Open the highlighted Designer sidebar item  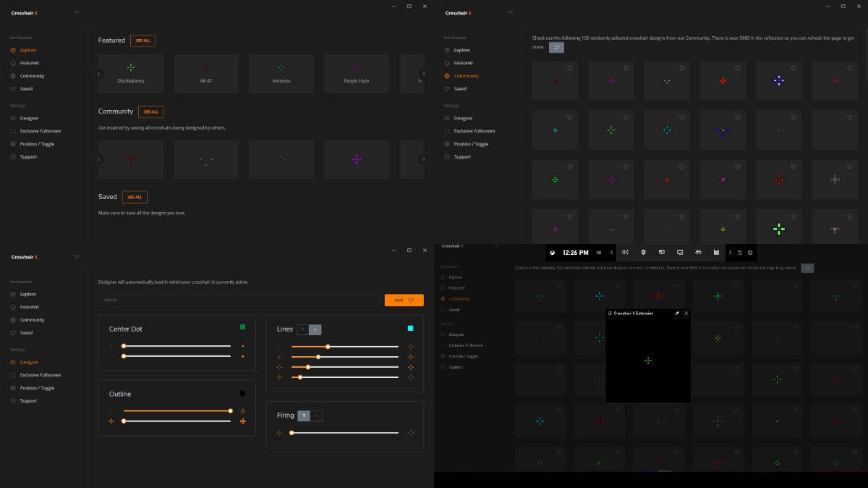point(29,362)
